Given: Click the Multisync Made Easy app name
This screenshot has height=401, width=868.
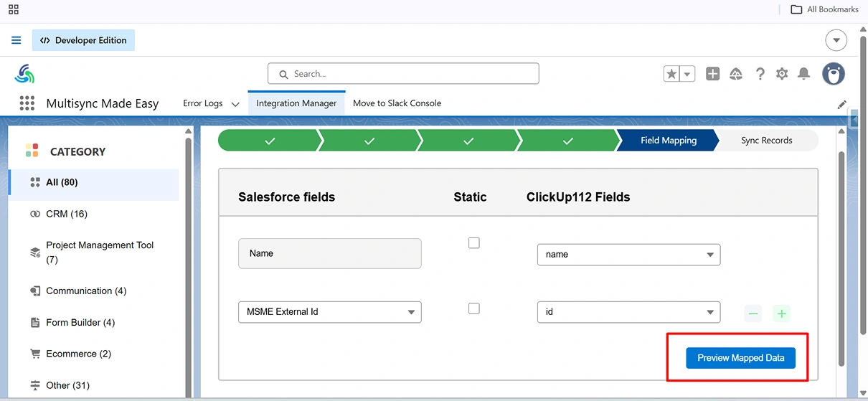Looking at the screenshot, I should click(x=103, y=103).
